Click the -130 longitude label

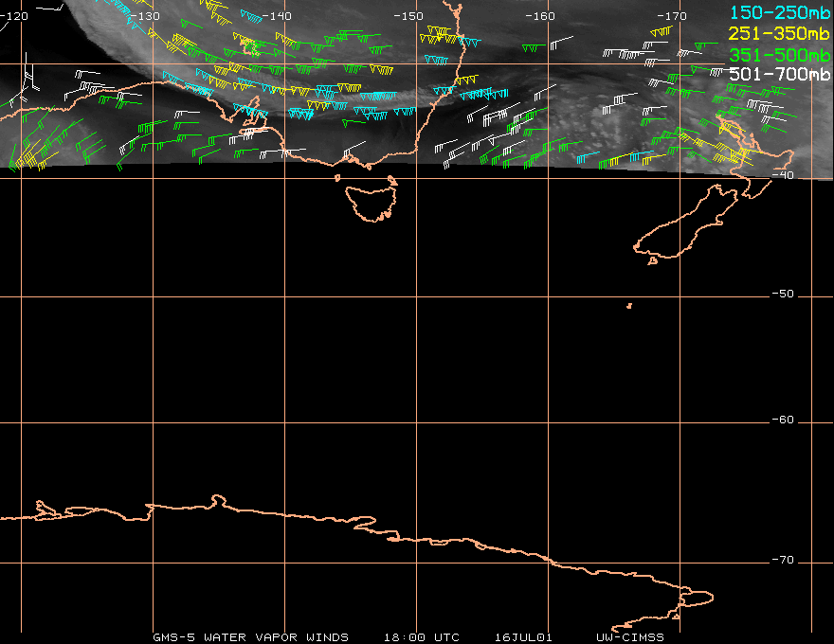(x=144, y=16)
